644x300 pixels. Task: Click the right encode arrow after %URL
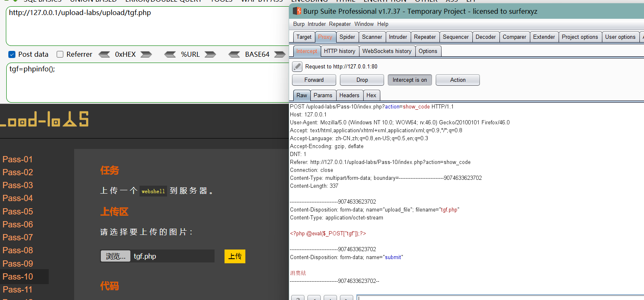[x=210, y=54]
